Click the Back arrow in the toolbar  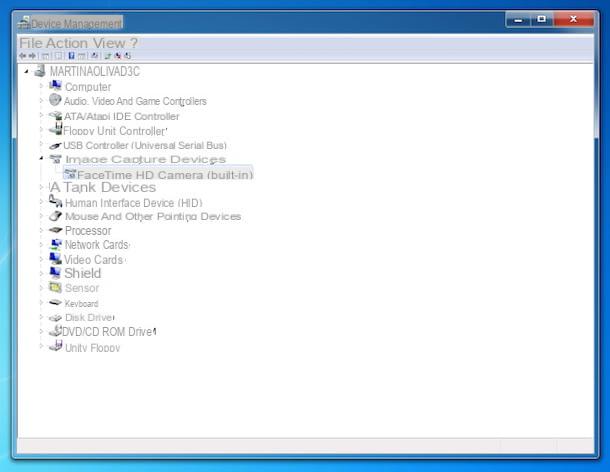tap(22, 56)
